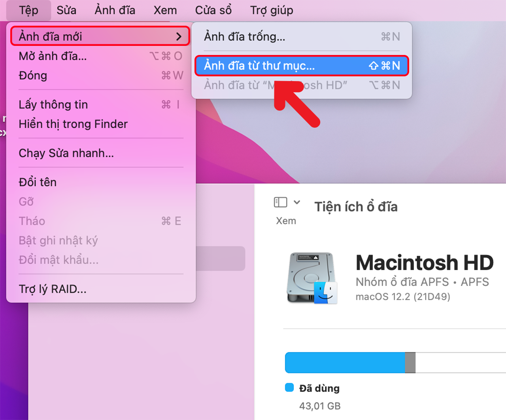Open the 'Trợ giúp' menu
This screenshot has height=420, width=506.
[271, 10]
